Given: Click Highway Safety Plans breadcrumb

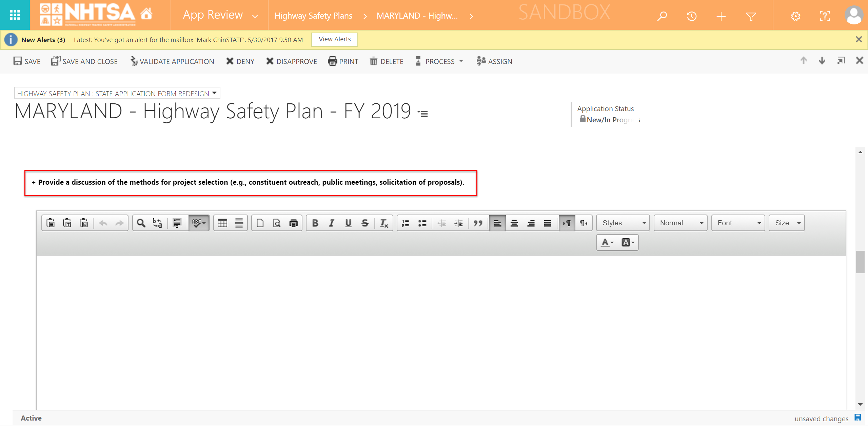Looking at the screenshot, I should tap(313, 16).
